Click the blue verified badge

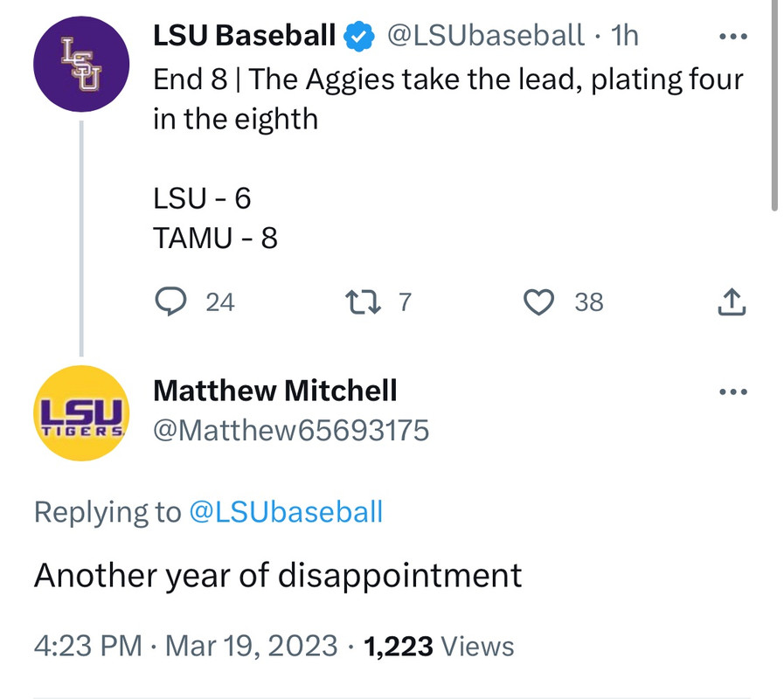358,36
